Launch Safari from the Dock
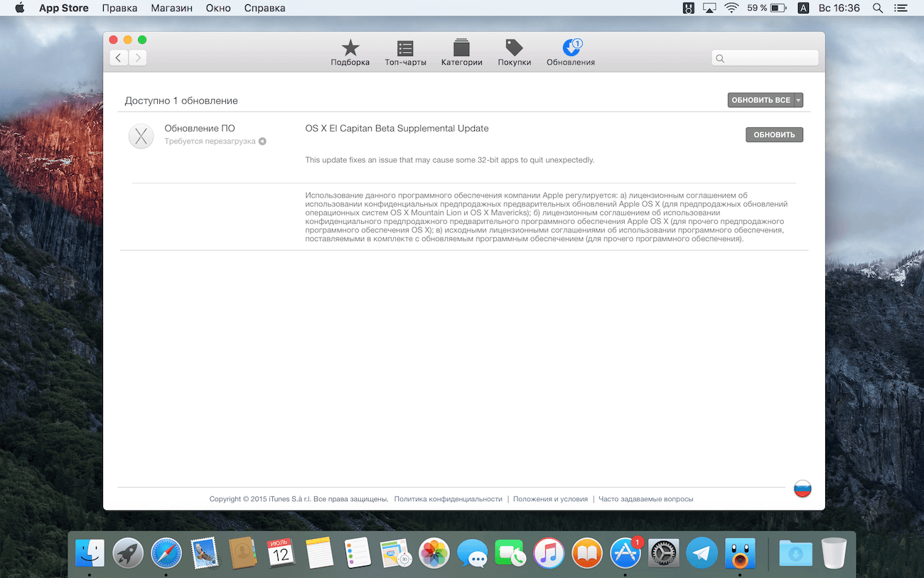 (x=166, y=552)
